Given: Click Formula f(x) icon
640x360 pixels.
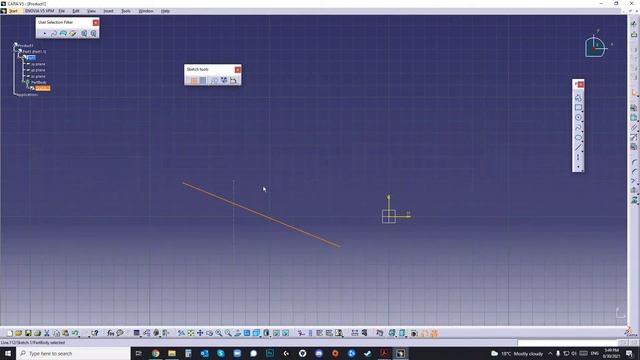Looking at the screenshot, I should [x=111, y=333].
